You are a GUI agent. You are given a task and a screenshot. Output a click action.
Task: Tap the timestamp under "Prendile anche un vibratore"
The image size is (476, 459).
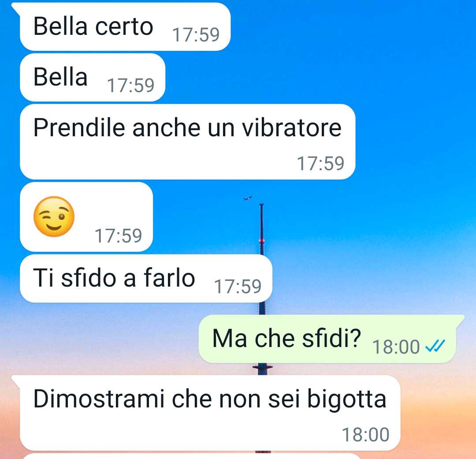coord(320,164)
